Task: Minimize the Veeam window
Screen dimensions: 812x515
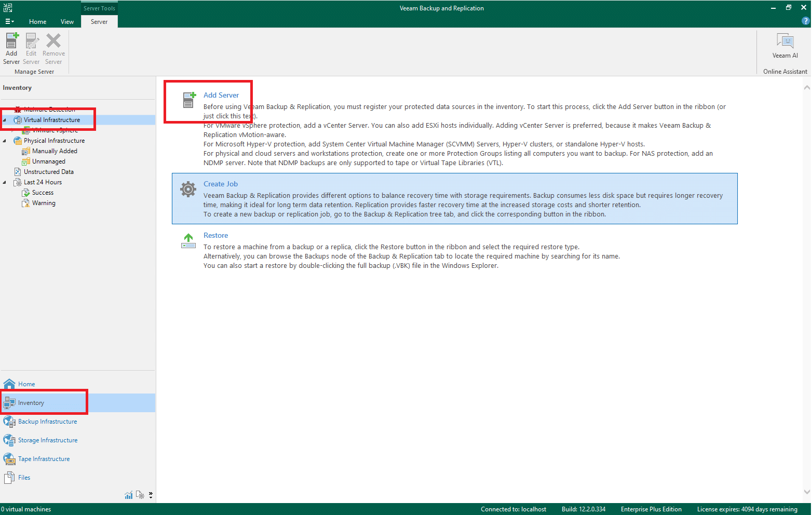Action: pos(773,7)
